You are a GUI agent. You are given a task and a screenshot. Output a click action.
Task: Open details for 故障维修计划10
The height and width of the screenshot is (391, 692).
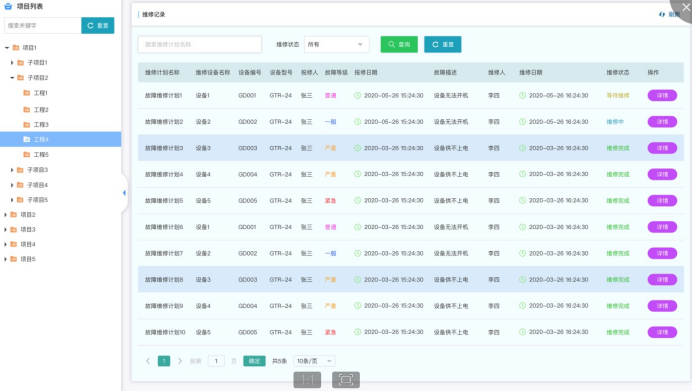coord(662,332)
